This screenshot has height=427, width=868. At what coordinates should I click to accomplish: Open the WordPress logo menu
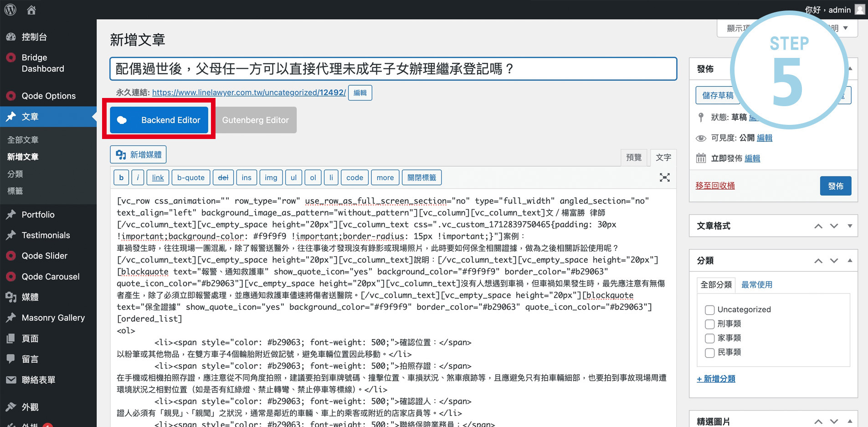pyautogui.click(x=10, y=10)
